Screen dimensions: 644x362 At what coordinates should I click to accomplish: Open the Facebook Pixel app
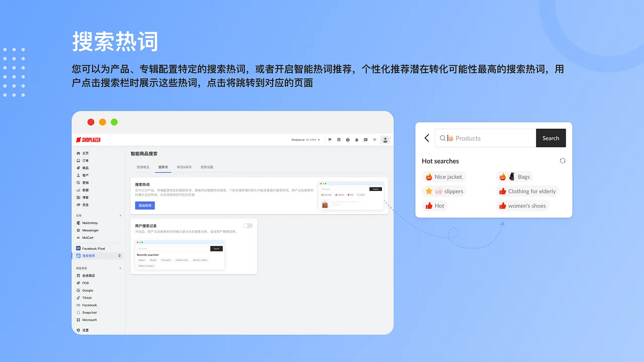click(x=93, y=248)
